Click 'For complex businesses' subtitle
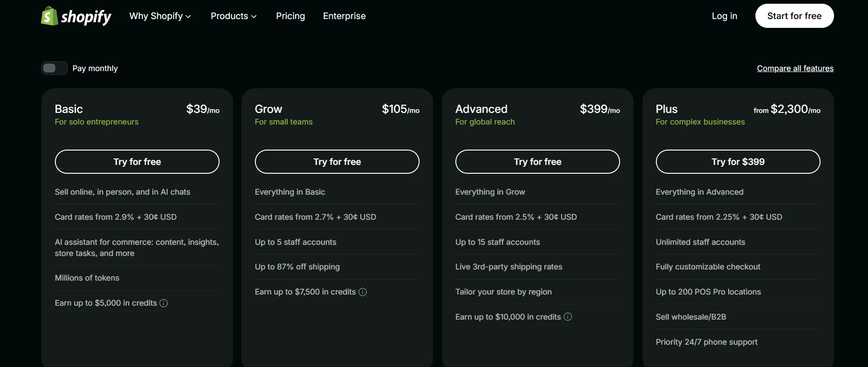Screen dimensions: 868x367 (x=700, y=122)
